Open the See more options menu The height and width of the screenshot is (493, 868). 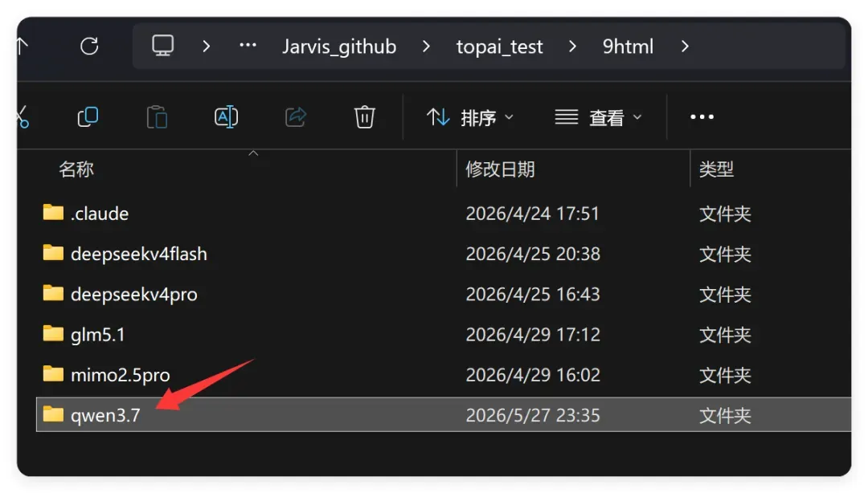tap(702, 116)
